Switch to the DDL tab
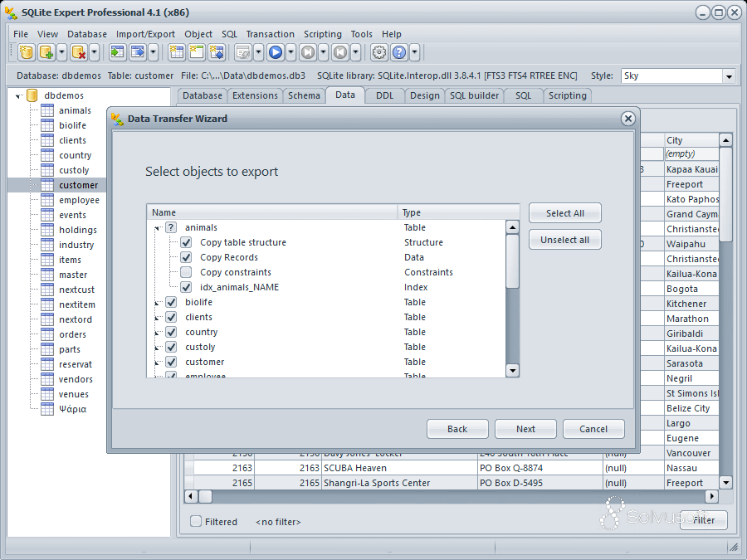 [385, 95]
